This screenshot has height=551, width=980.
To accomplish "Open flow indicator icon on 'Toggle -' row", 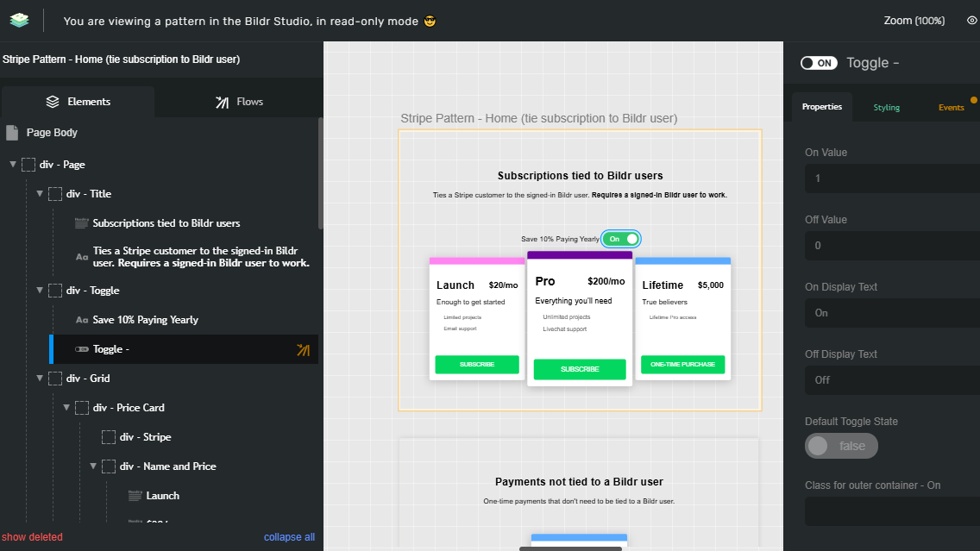I will [x=303, y=350].
